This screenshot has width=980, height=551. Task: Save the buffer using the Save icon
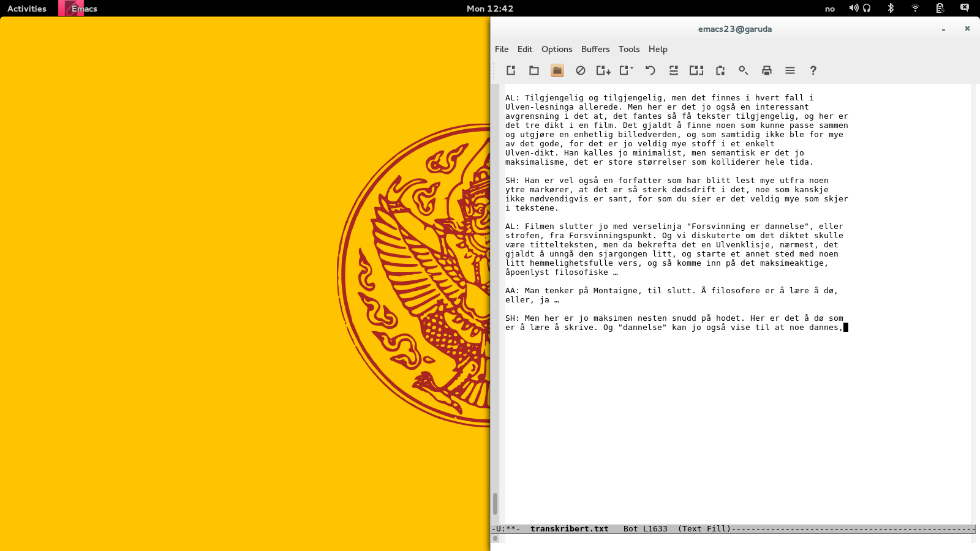tap(604, 70)
